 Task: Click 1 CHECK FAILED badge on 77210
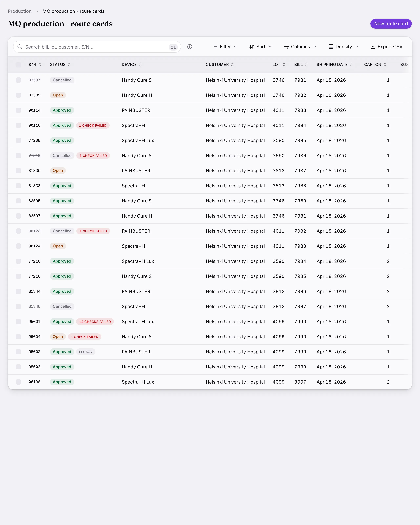pyautogui.click(x=93, y=156)
